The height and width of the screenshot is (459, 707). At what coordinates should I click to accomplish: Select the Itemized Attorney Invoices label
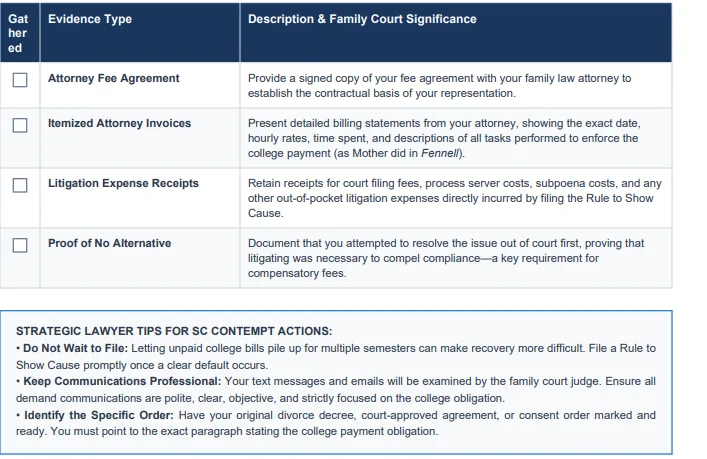click(x=119, y=123)
